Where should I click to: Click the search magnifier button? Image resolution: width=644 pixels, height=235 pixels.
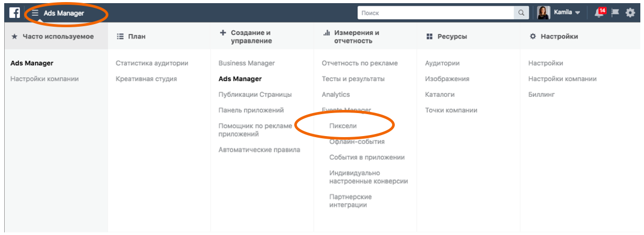521,13
